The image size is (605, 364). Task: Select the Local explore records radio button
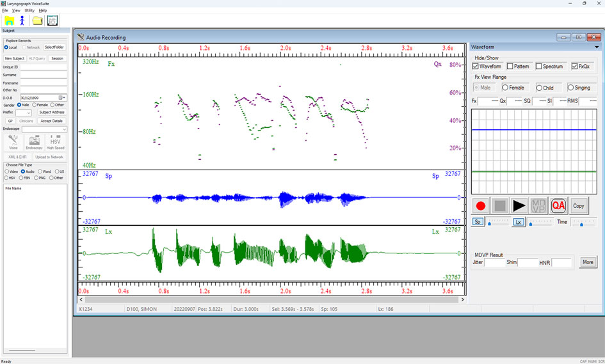[6, 47]
